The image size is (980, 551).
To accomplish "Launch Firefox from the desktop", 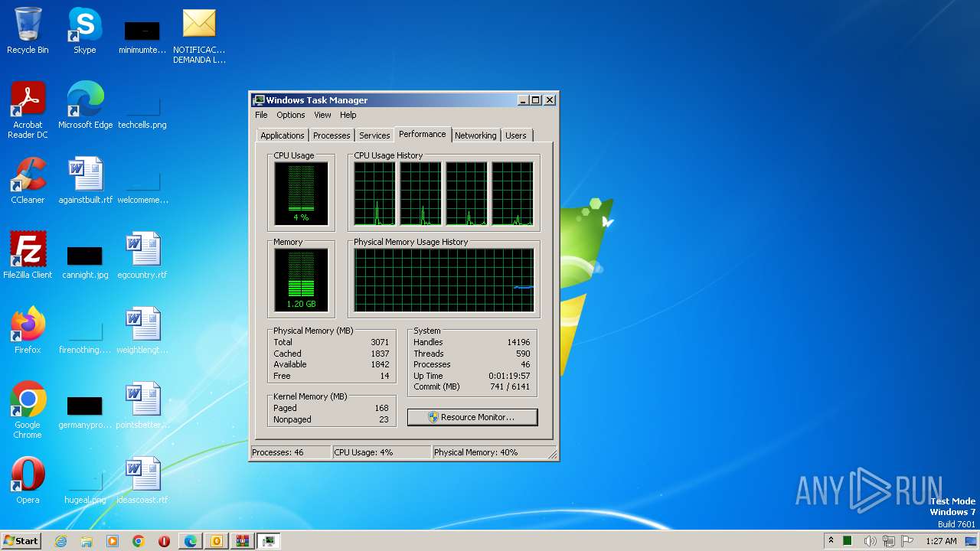I will click(x=28, y=331).
